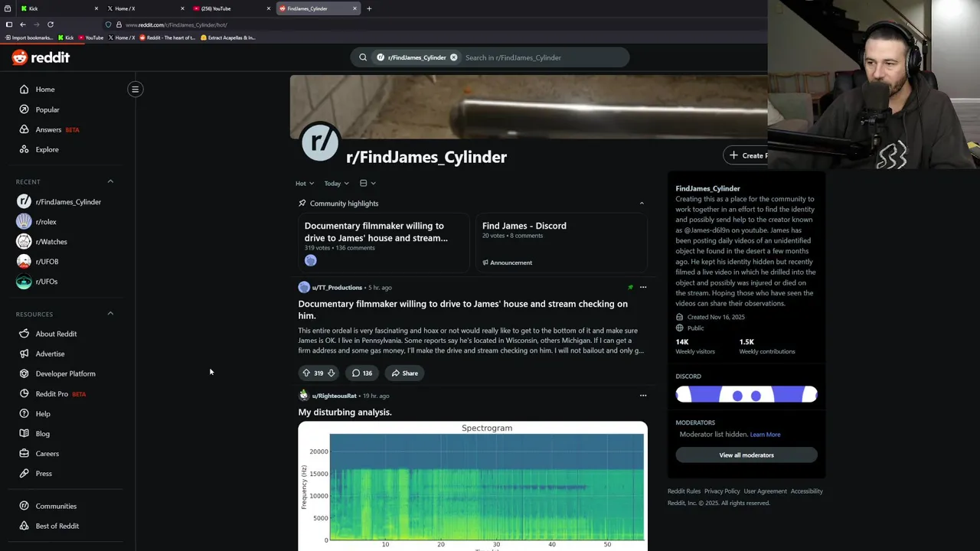Open Accessibility footer link
The image size is (980, 551).
click(x=807, y=491)
